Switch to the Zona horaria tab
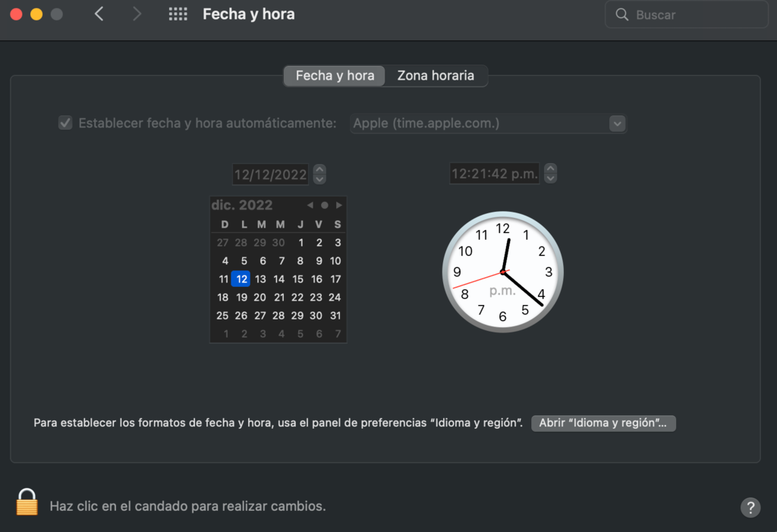 (436, 75)
